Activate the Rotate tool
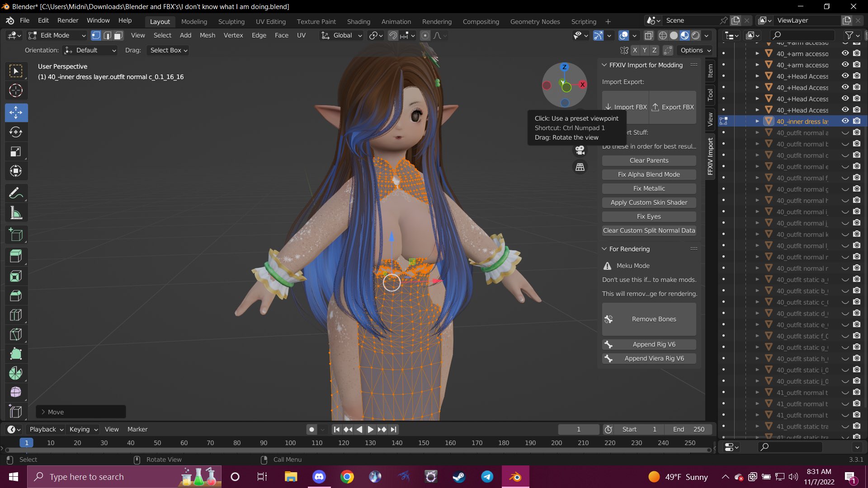 pyautogui.click(x=16, y=132)
